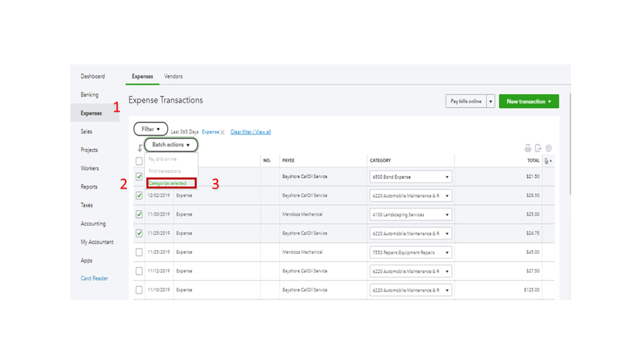The height and width of the screenshot is (362, 644).
Task: Click the page vertical scrollbar
Action: (570, 144)
